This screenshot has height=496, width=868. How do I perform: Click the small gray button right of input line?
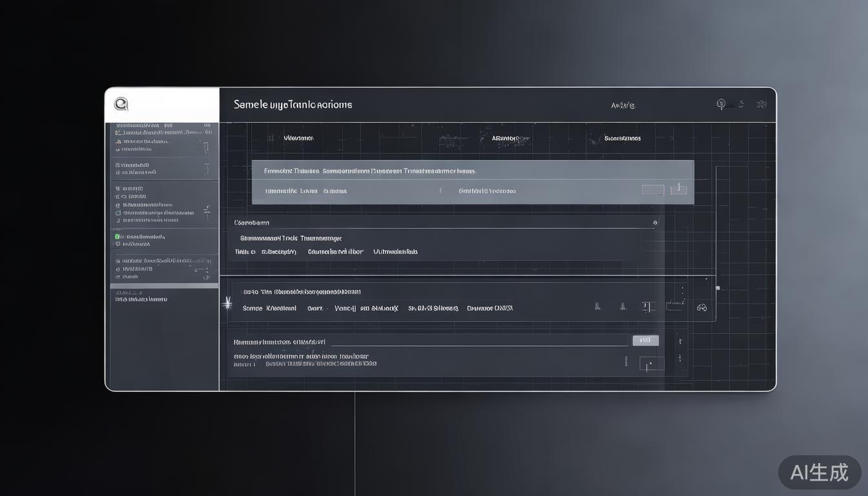tap(645, 340)
